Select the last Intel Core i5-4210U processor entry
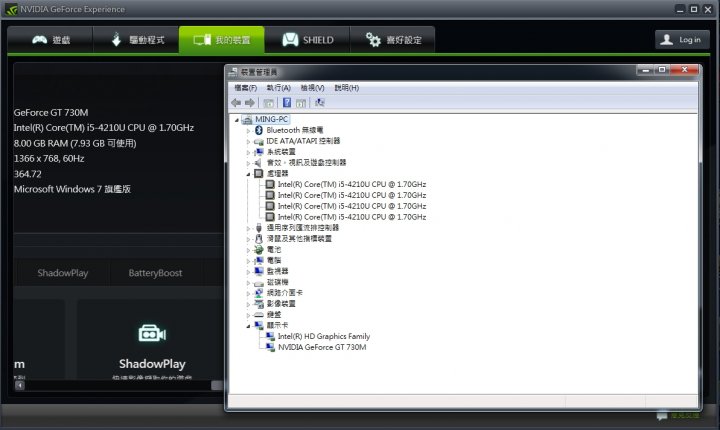The height and width of the screenshot is (430, 720). [351, 217]
